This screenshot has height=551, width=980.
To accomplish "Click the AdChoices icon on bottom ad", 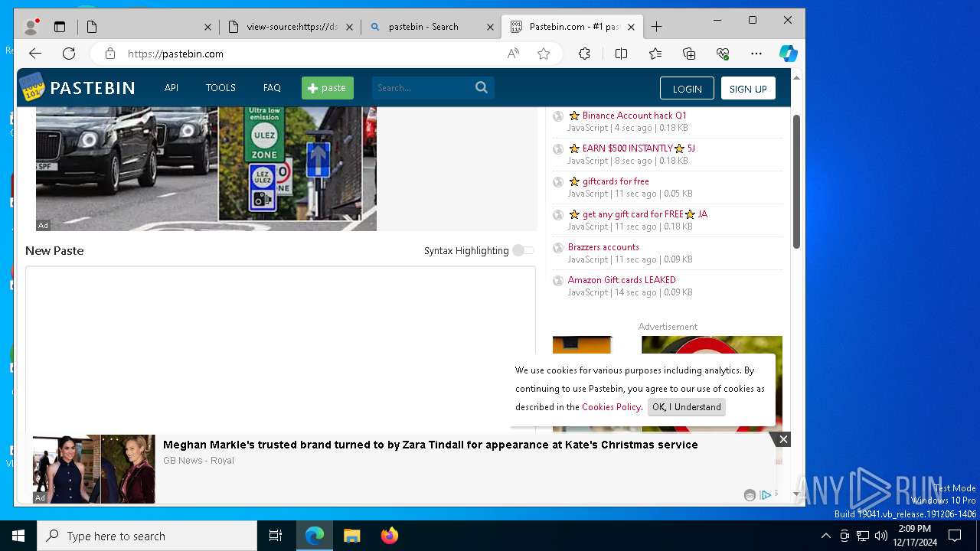I will pos(765,495).
